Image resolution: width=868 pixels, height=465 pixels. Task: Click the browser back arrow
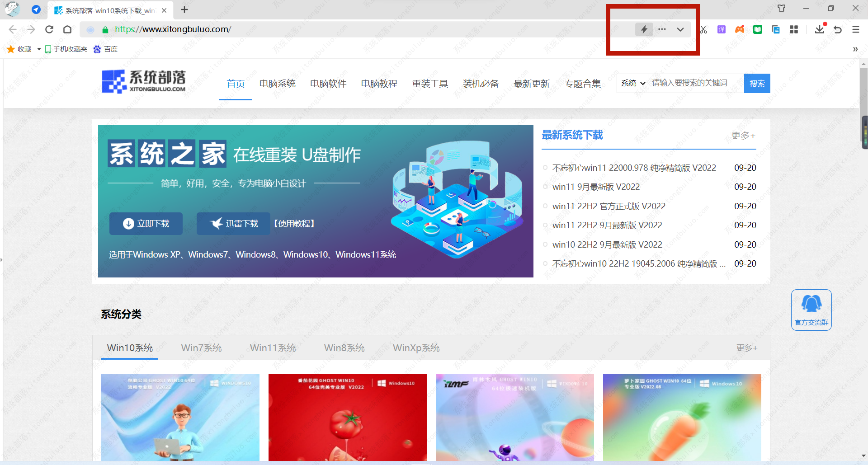(x=13, y=29)
